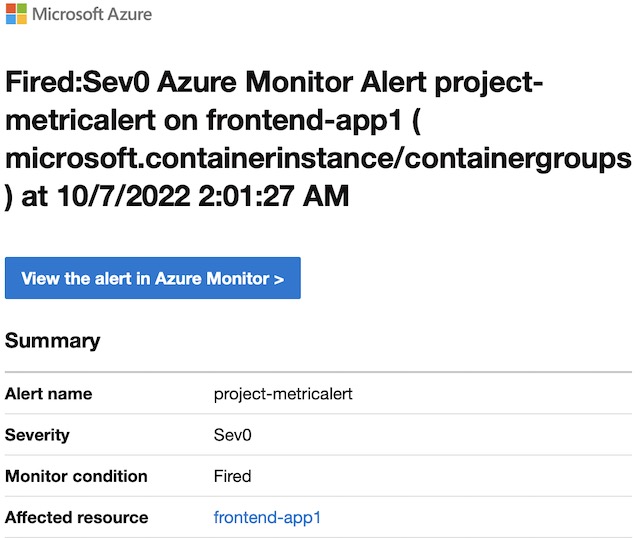Viewport: 640px width, 538px height.
Task: Open View the alert in Azure Monitor
Action: coord(152,278)
